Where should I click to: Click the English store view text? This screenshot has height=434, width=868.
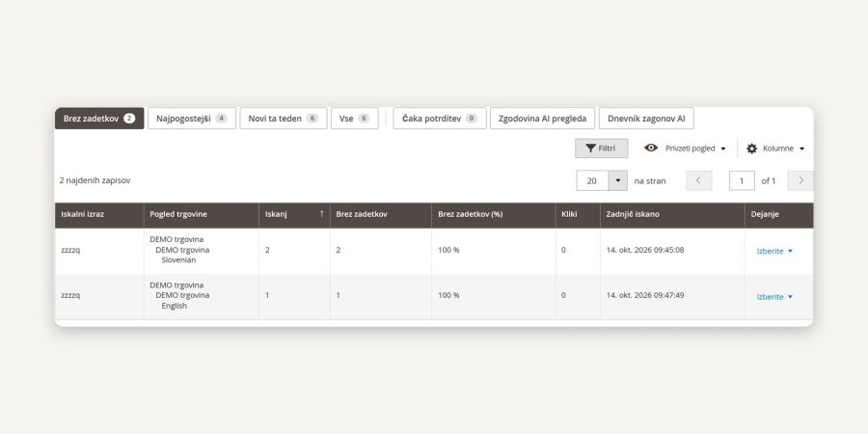coord(174,306)
